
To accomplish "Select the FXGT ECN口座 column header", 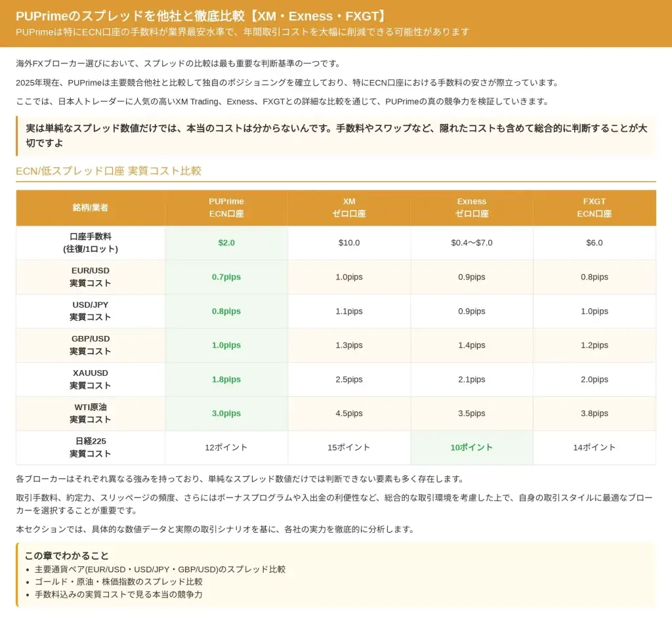I will [595, 208].
